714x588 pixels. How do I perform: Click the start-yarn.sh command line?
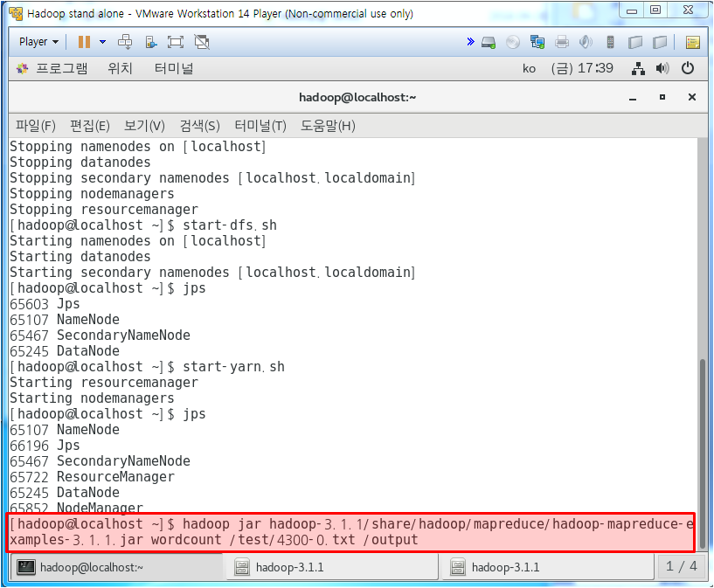(147, 367)
